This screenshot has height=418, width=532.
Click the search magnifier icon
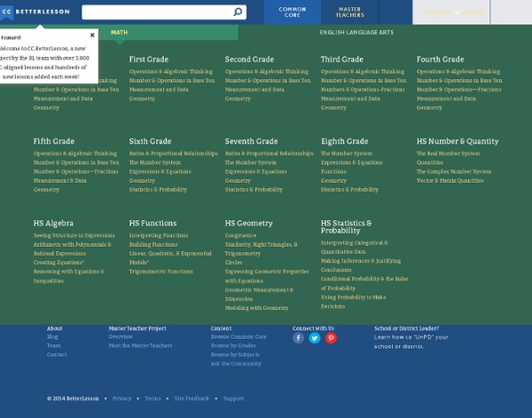238,12
